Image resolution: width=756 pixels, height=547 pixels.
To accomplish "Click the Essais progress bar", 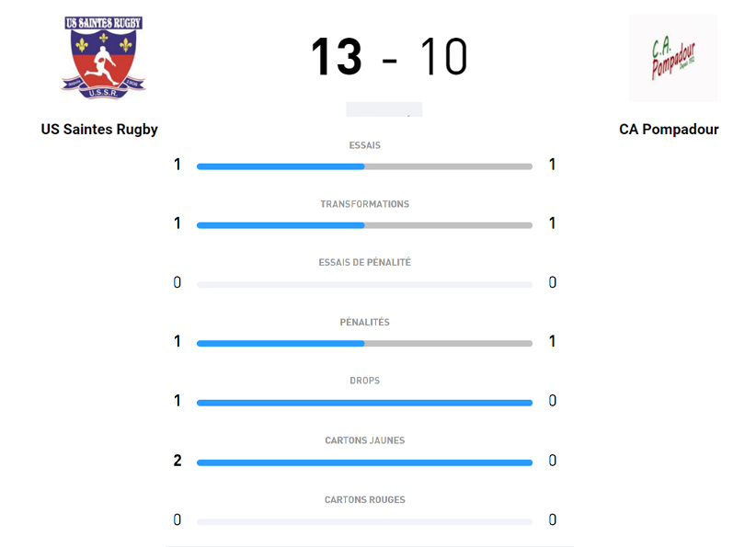I will 364,166.
